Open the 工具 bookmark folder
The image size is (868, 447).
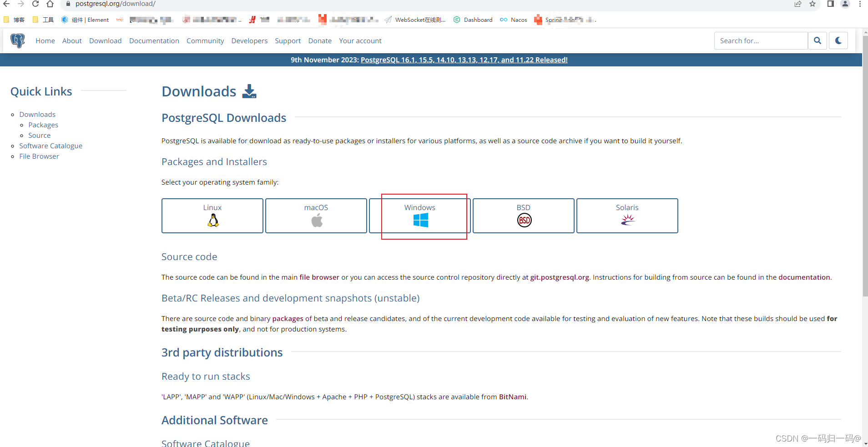tap(43, 20)
